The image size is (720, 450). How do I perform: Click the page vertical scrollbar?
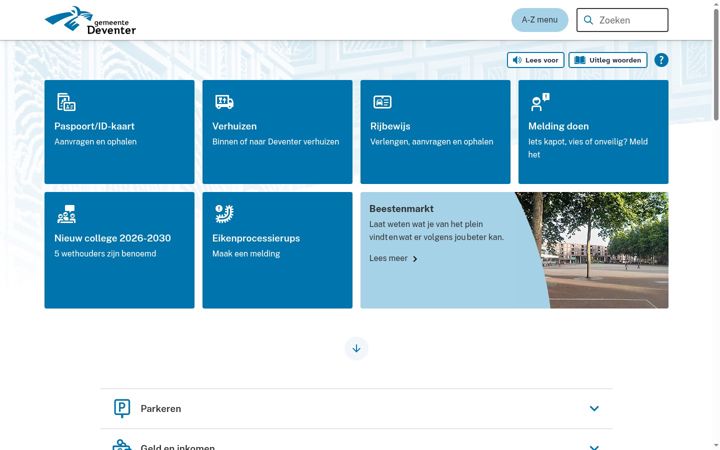716,64
